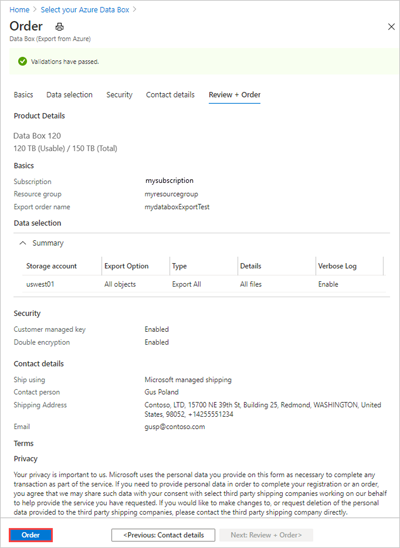Image resolution: width=400 pixels, height=548 pixels.
Task: Switch to the Data selection tab
Action: (70, 95)
